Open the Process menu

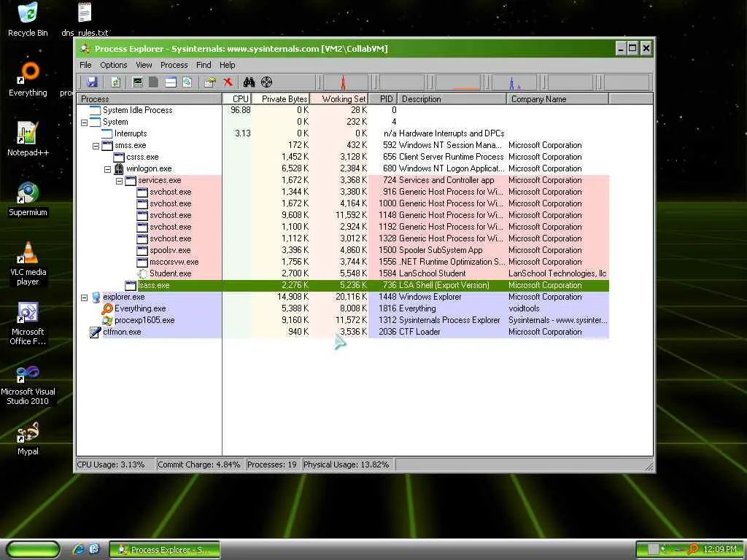coord(174,65)
